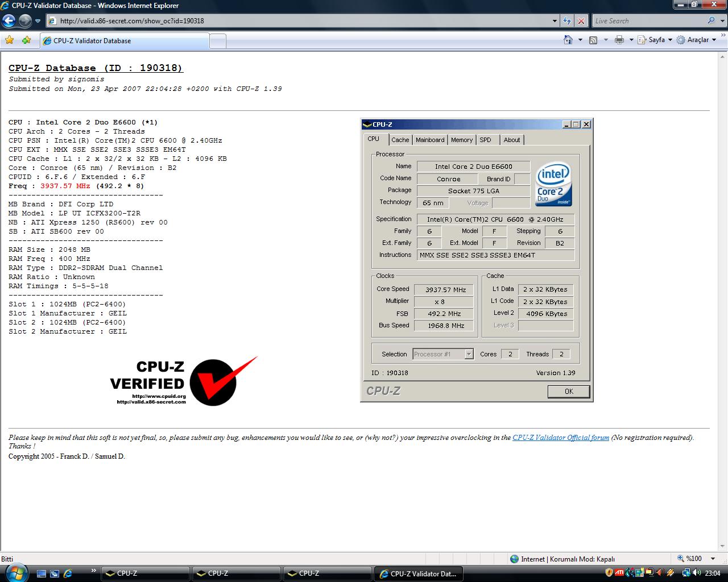The width and height of the screenshot is (728, 582).
Task: Click the red Freq value 3937.57 MHz text
Action: [65, 186]
